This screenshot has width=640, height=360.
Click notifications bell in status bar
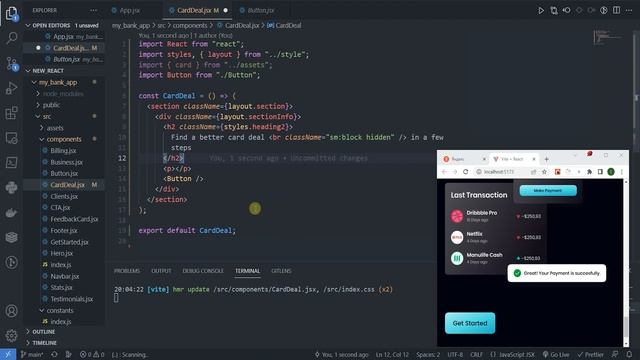(x=629, y=354)
